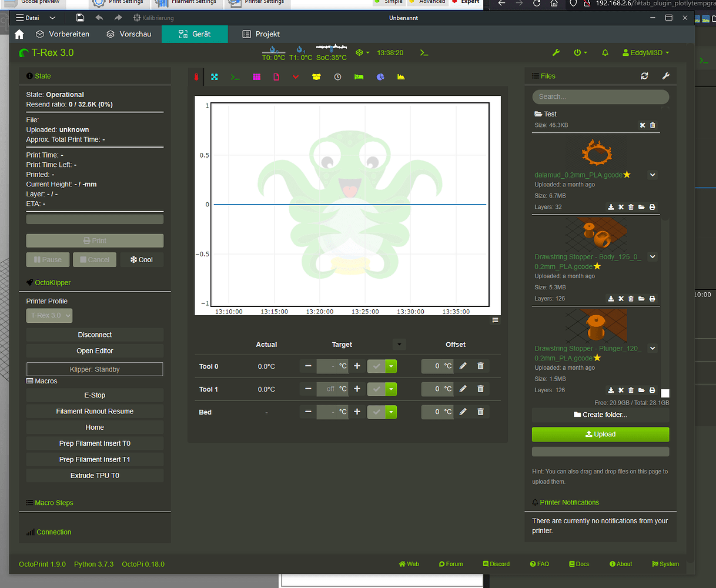Enable the Tool 0 target temperature checkbox
Viewport: 716px width, 588px height.
pyautogui.click(x=376, y=366)
